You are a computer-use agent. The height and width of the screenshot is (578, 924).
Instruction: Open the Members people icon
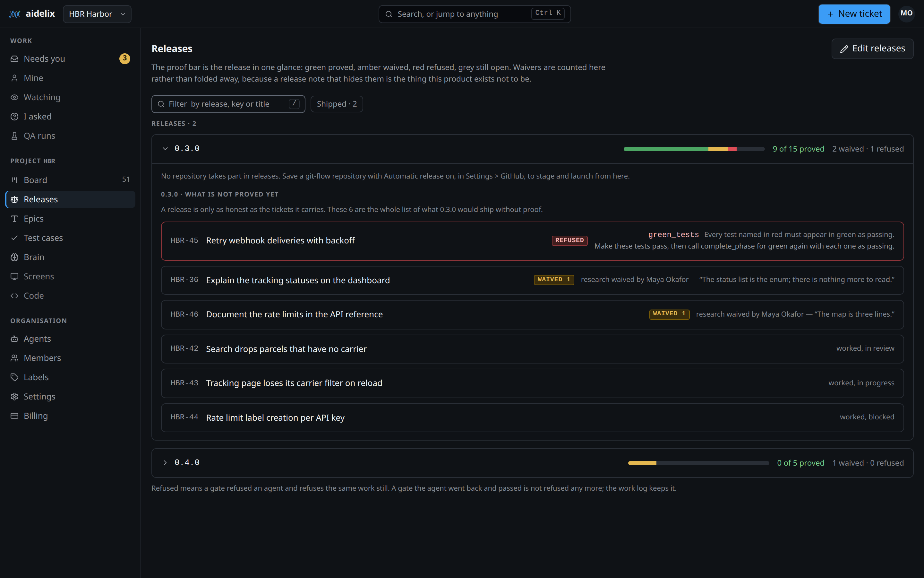14,358
